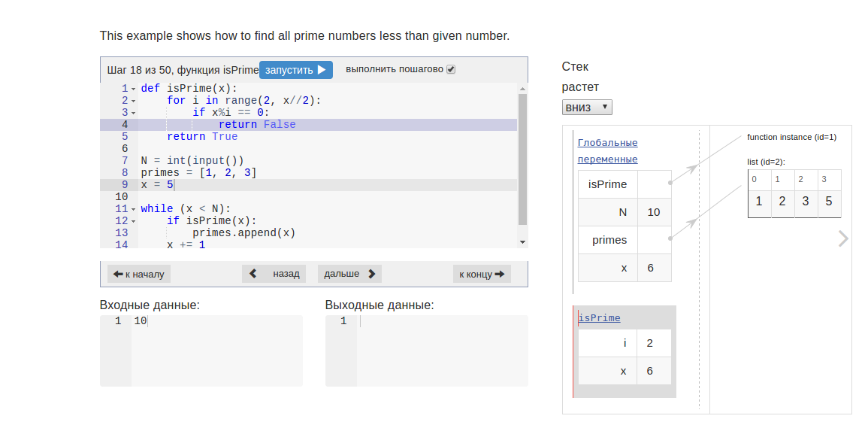Click the запустить run button
Image resolution: width=868 pixels, height=431 pixels.
coord(295,70)
